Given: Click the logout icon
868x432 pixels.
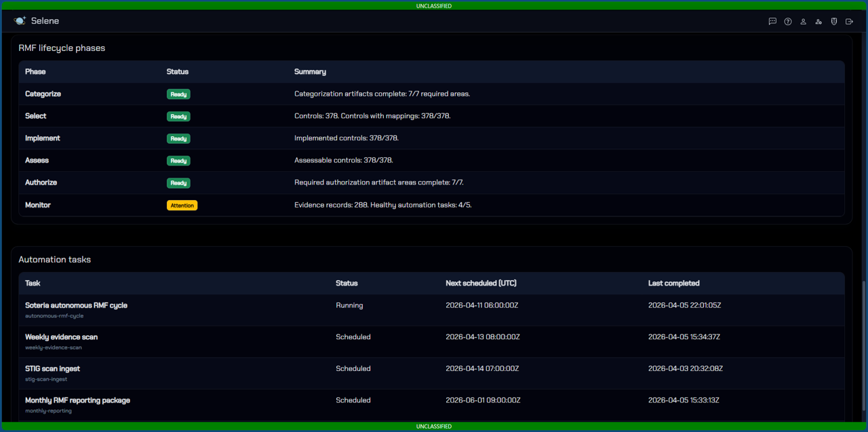Looking at the screenshot, I should pyautogui.click(x=849, y=22).
